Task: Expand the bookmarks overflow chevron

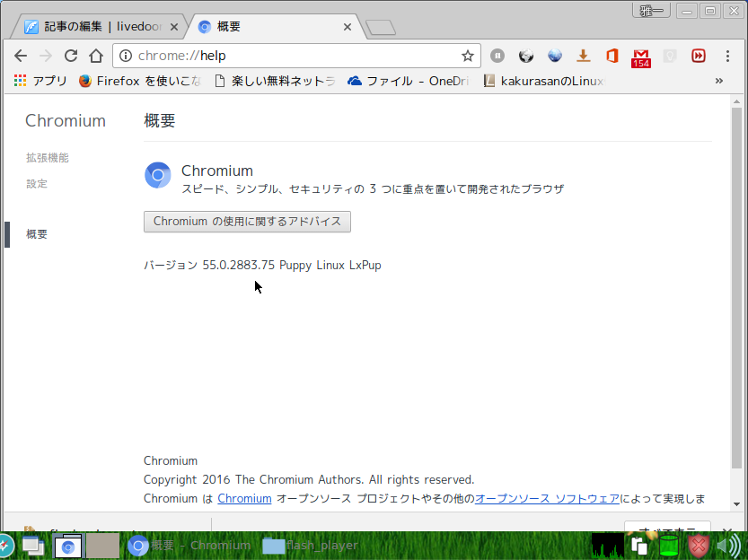Action: tap(719, 81)
